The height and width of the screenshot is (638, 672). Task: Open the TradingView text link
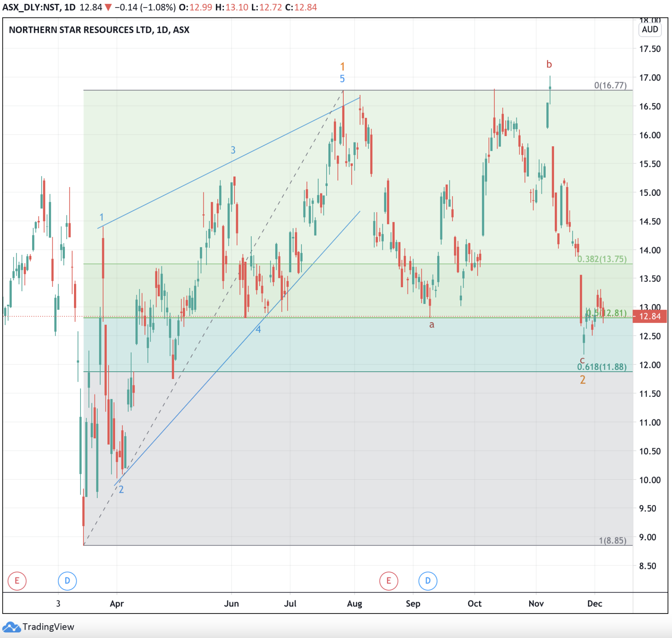tap(48, 627)
